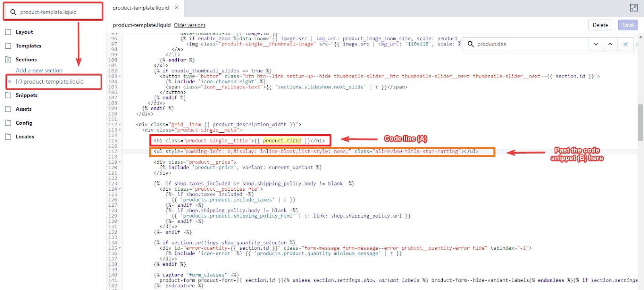644x290 pixels.
Task: Expand the Locales folder
Action: pyautogui.click(x=25, y=137)
